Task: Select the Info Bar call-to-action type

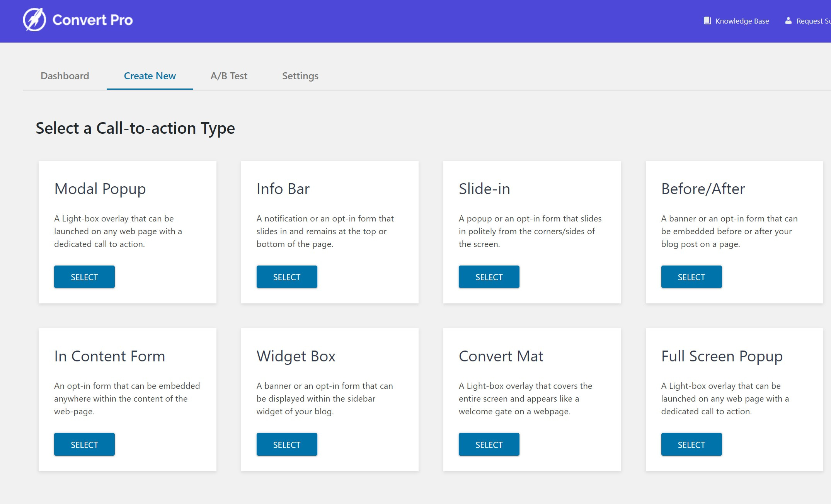Action: (286, 277)
